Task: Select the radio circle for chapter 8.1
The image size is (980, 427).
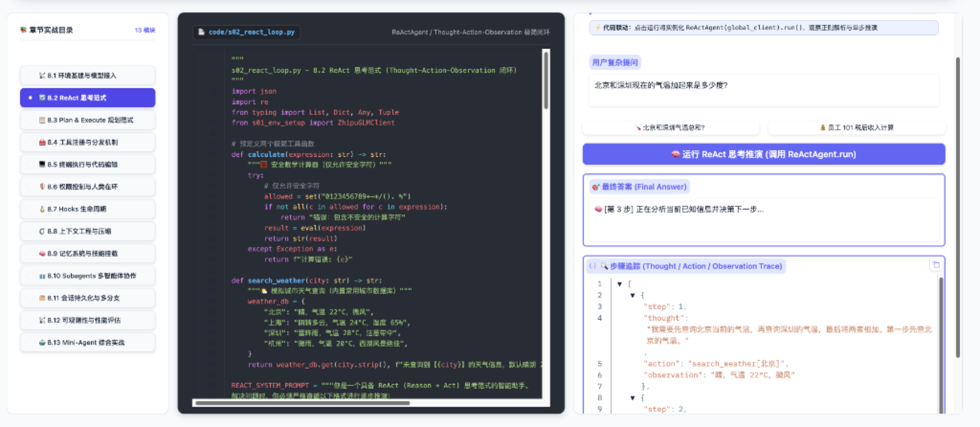Action: (x=31, y=76)
